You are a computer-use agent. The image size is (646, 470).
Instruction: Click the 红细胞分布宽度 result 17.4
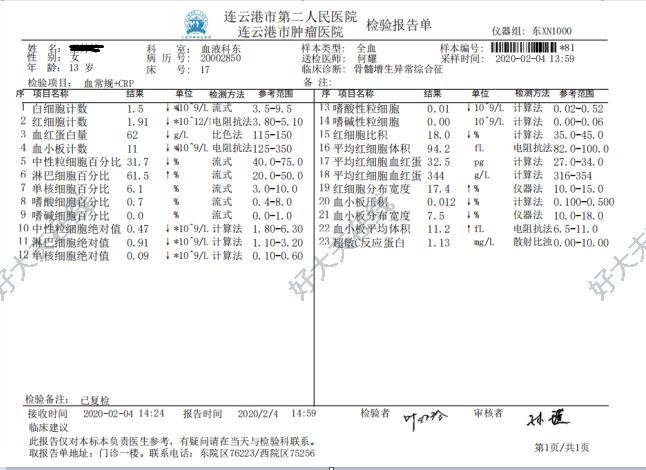(438, 189)
